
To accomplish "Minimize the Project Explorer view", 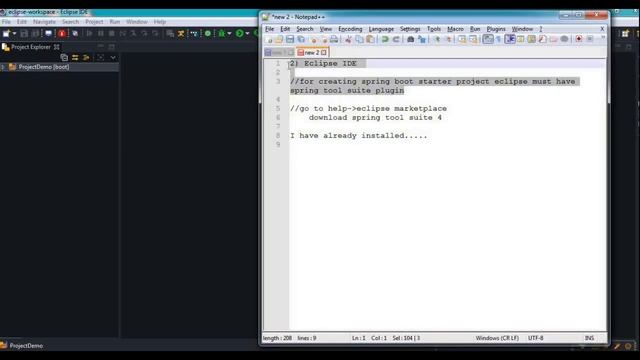I will pos(101,47).
